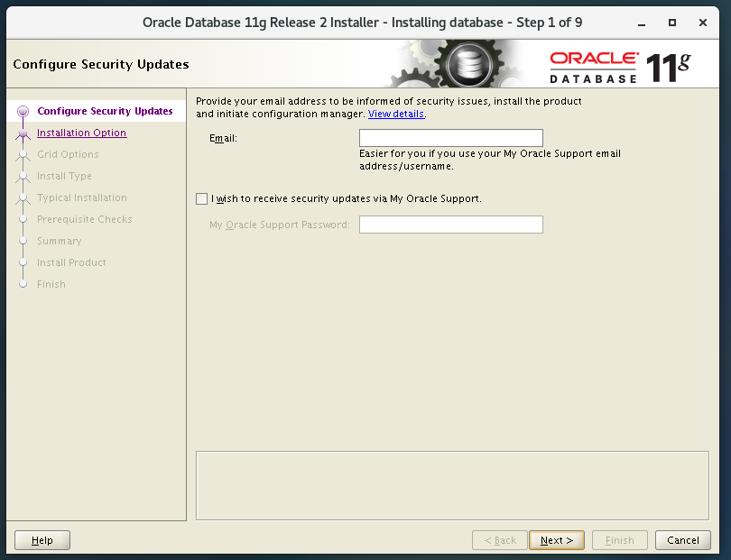Click the empty message area at bottom
This screenshot has height=560, width=731.
(452, 485)
